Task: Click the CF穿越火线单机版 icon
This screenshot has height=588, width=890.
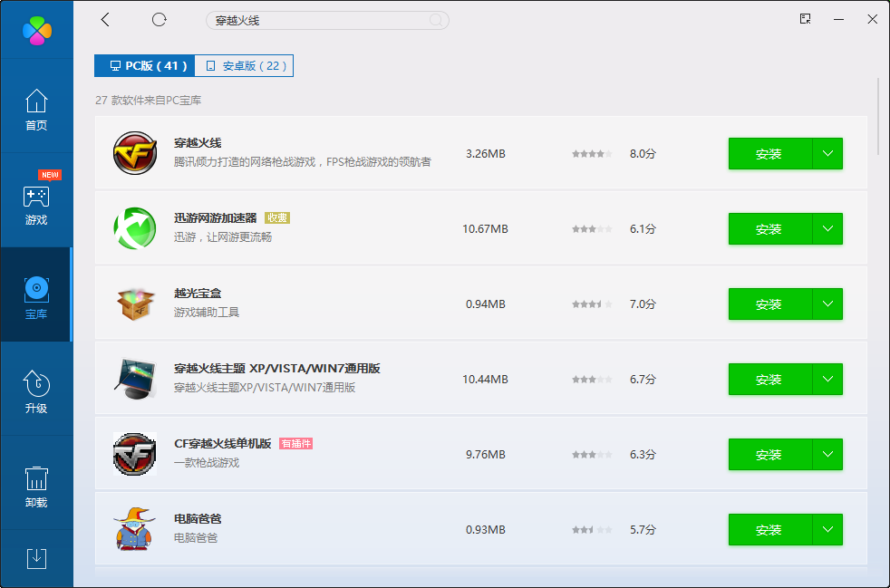Action: (135, 454)
